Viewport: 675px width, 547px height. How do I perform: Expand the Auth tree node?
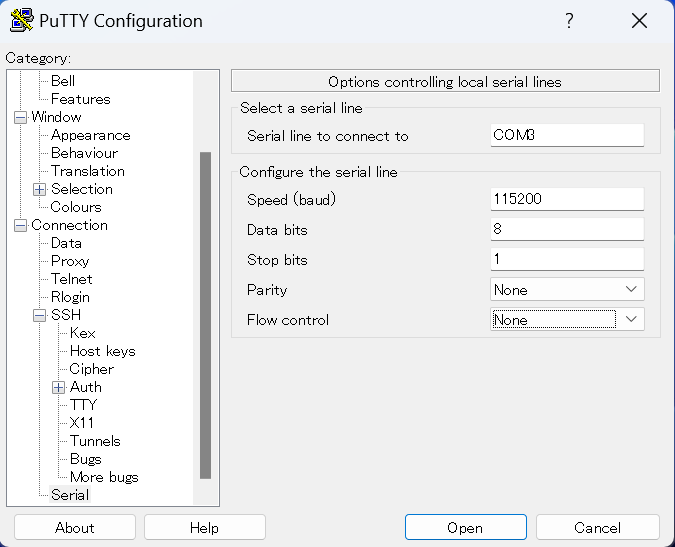59,387
